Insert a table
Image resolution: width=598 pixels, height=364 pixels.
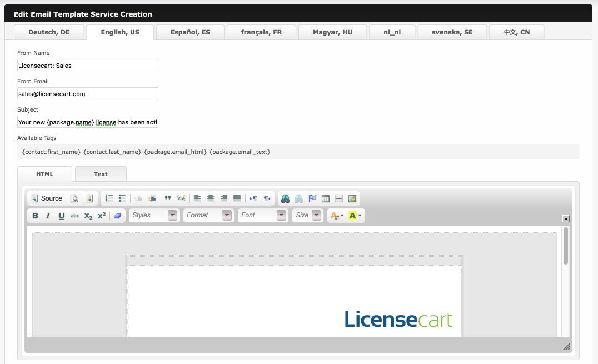pyautogui.click(x=326, y=198)
